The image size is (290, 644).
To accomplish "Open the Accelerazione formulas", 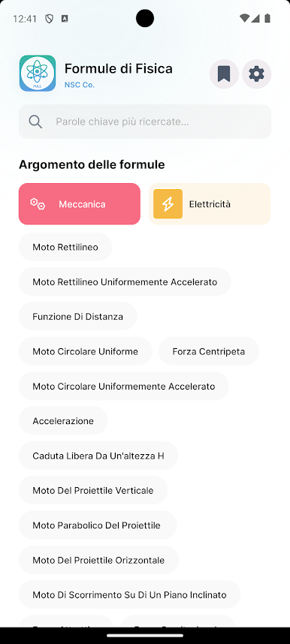I will pos(63,420).
